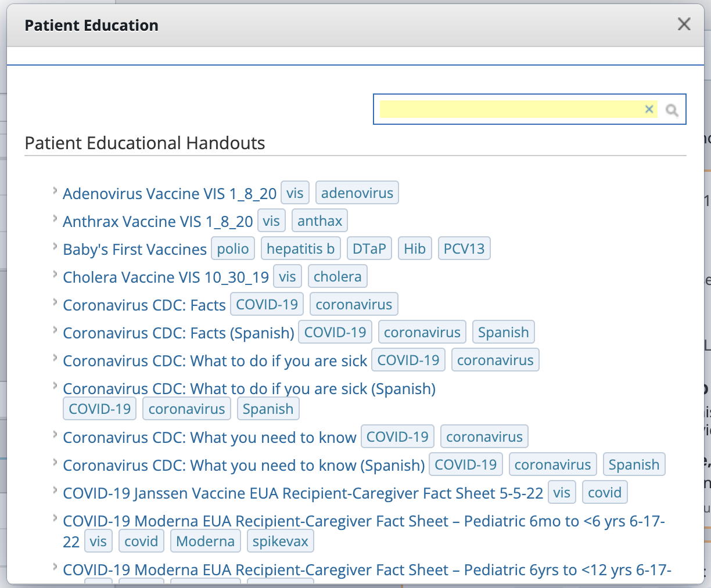Select the polio tag on Baby's First Vaccines
The width and height of the screenshot is (711, 588).
[x=232, y=248]
